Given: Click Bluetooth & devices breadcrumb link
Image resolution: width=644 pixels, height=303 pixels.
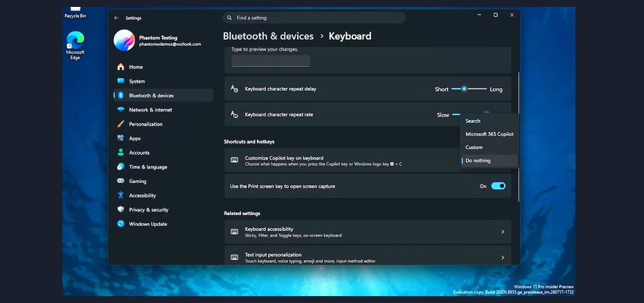Looking at the screenshot, I should (268, 36).
